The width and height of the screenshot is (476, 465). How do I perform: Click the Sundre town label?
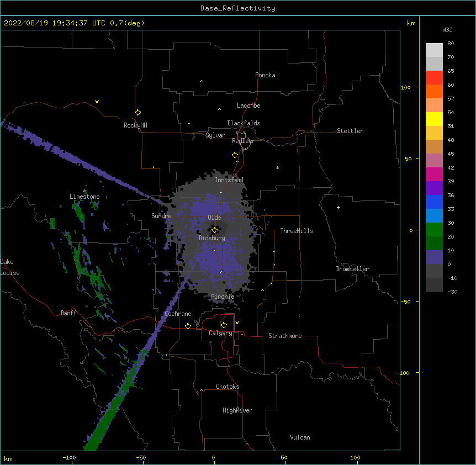click(x=161, y=216)
